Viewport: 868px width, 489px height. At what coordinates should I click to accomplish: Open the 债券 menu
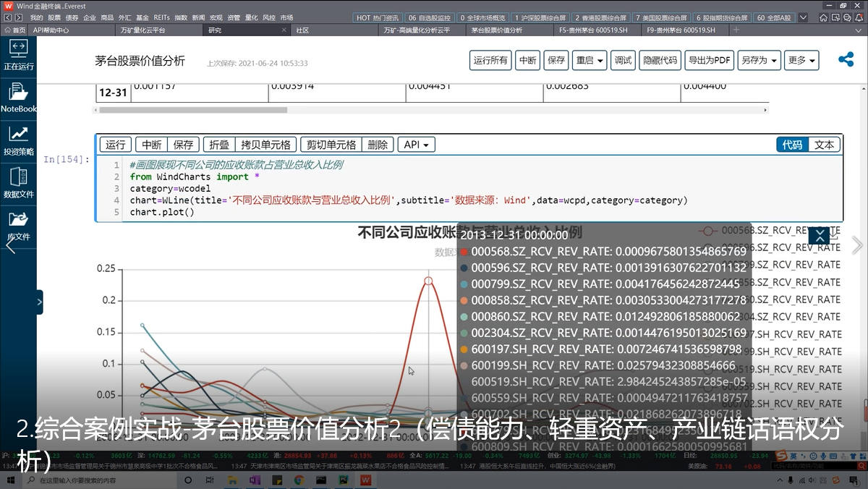[x=72, y=17]
